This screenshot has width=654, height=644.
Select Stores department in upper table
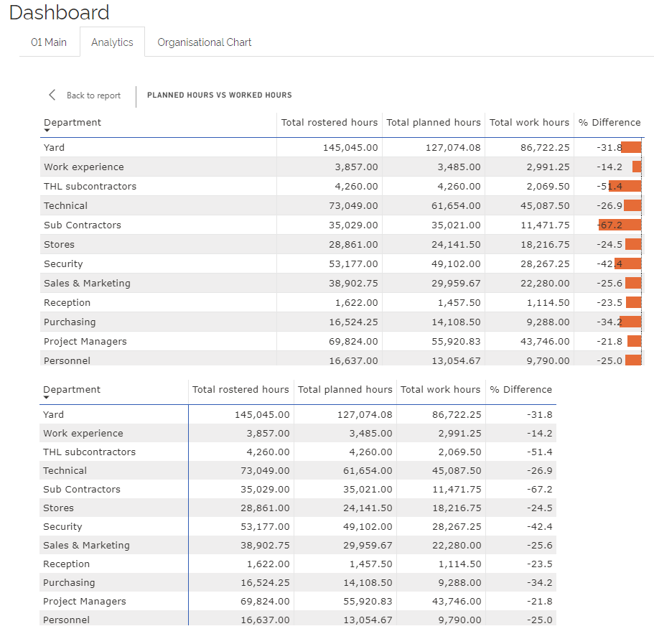tap(59, 244)
